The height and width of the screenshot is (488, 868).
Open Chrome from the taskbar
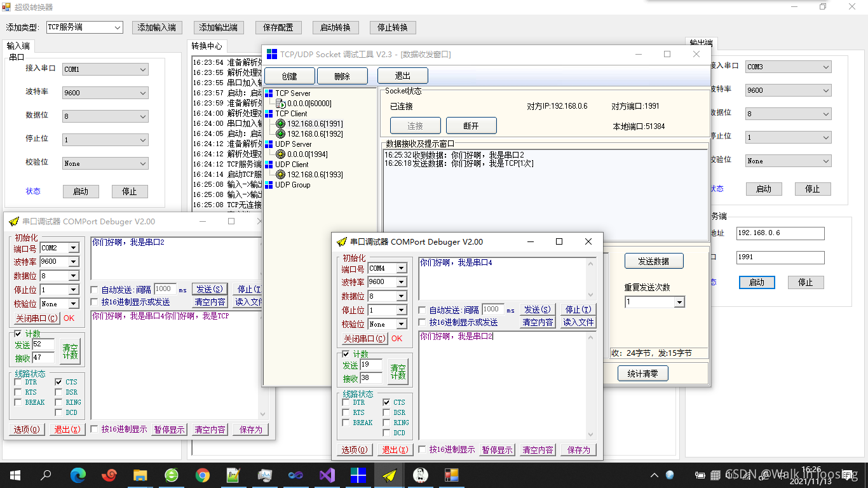point(203,475)
